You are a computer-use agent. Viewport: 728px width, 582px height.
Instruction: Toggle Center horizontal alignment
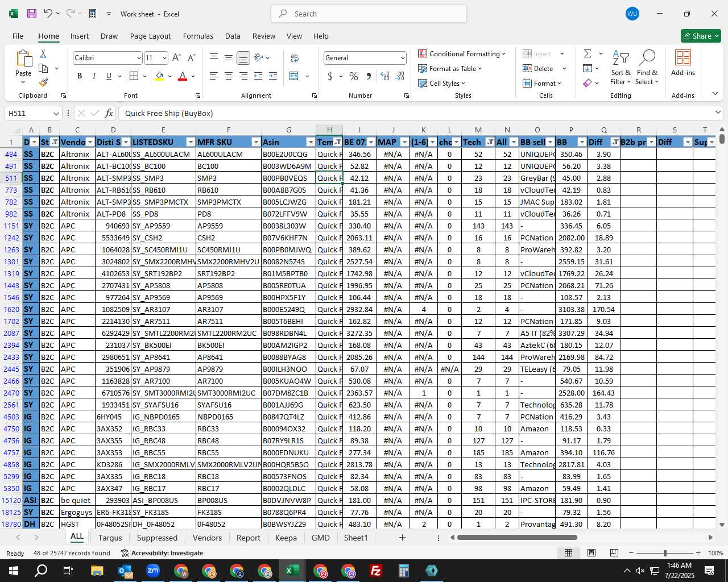229,76
